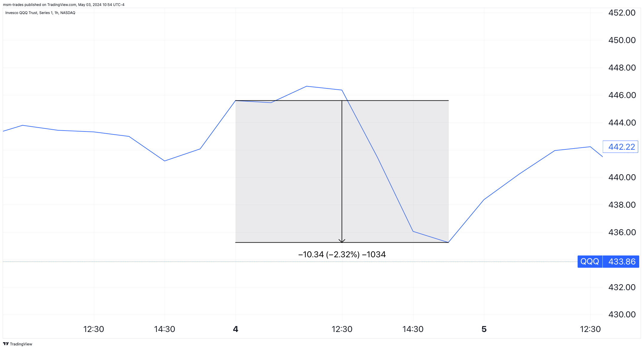The width and height of the screenshot is (644, 349).
Task: Select the 444.00 price axis label
Action: [x=622, y=123]
